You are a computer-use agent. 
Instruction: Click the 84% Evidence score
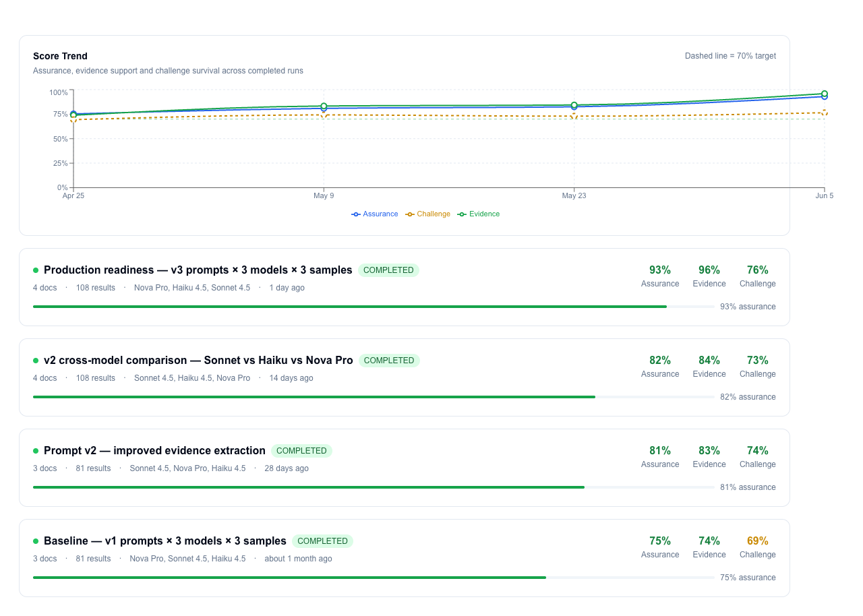709,361
